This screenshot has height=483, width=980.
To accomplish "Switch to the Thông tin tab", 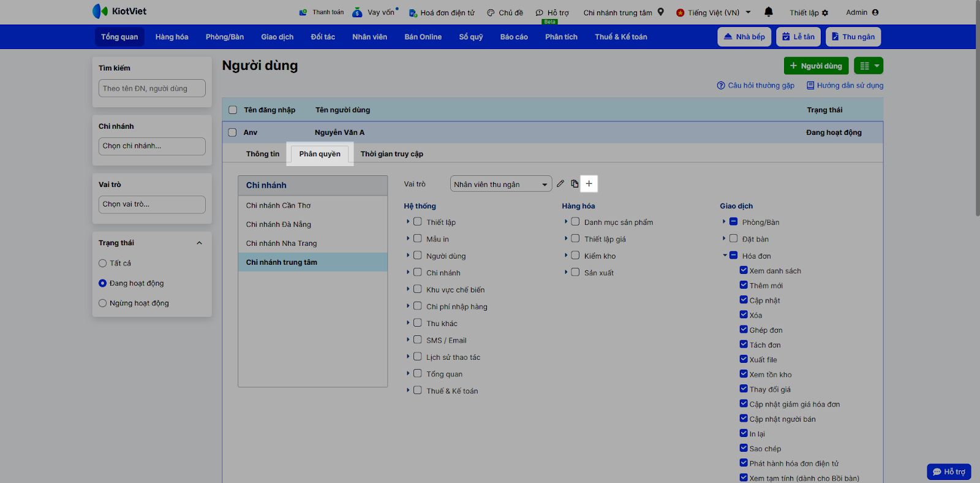I will (x=262, y=154).
